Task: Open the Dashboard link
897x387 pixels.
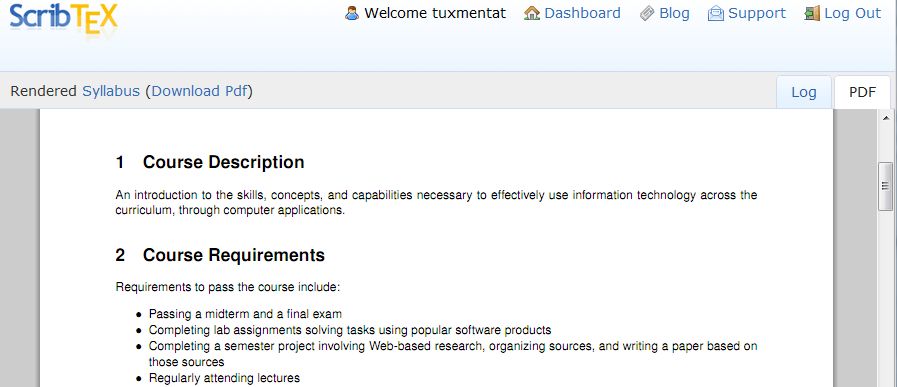Action: 582,13
